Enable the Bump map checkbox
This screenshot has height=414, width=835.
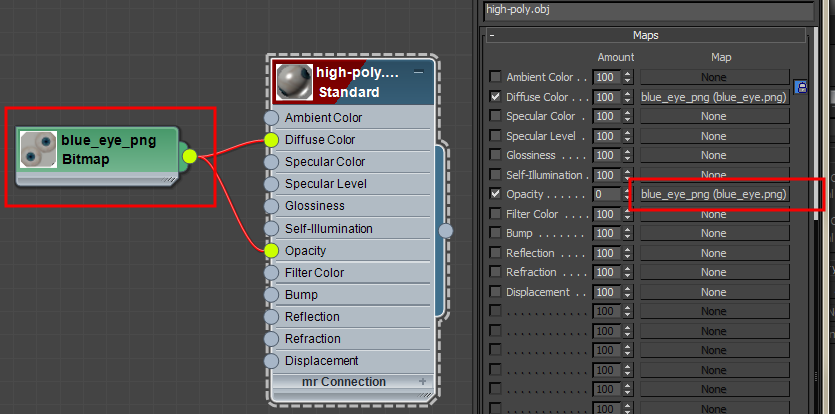[495, 233]
